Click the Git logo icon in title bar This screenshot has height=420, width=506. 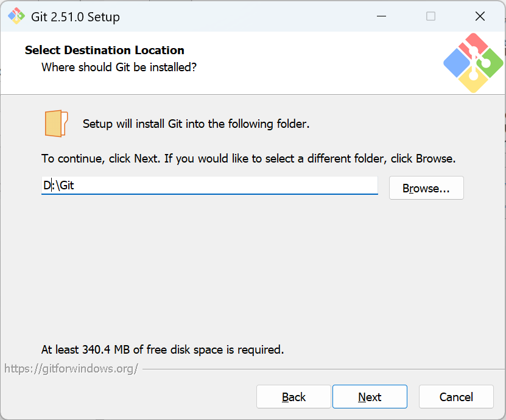coord(16,16)
